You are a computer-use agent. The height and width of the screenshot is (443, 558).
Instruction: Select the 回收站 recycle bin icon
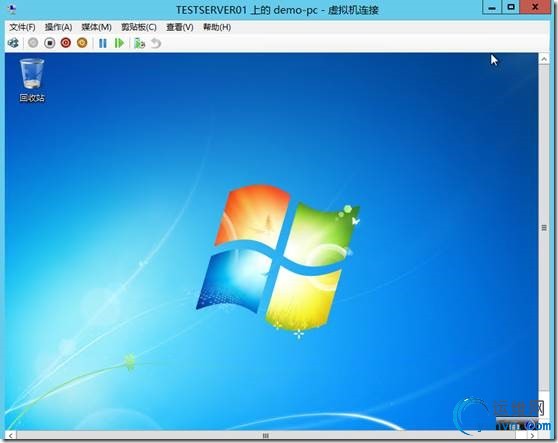(x=32, y=81)
